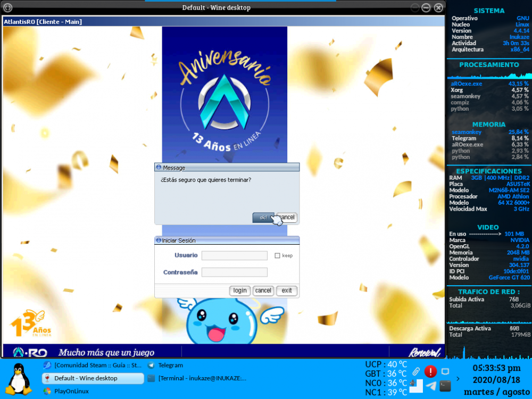Click cancel on the Iniciar Sesión dialog
532x399 pixels.
click(263, 290)
